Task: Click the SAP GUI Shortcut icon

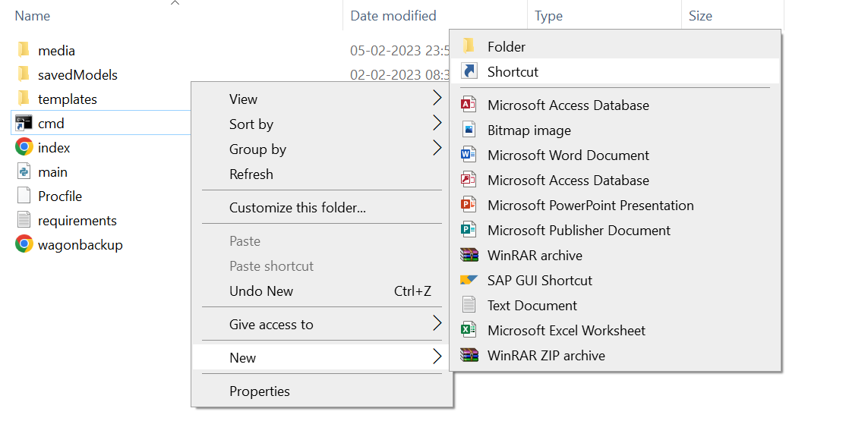Action: point(469,280)
